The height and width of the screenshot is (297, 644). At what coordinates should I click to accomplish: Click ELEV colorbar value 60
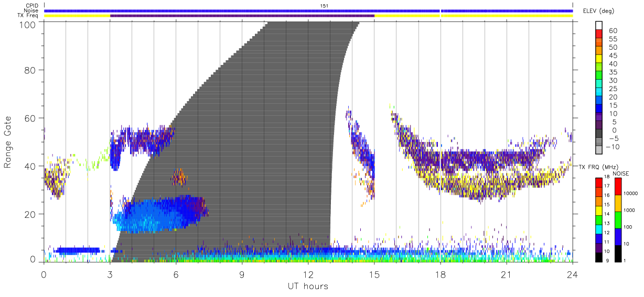coord(612,30)
